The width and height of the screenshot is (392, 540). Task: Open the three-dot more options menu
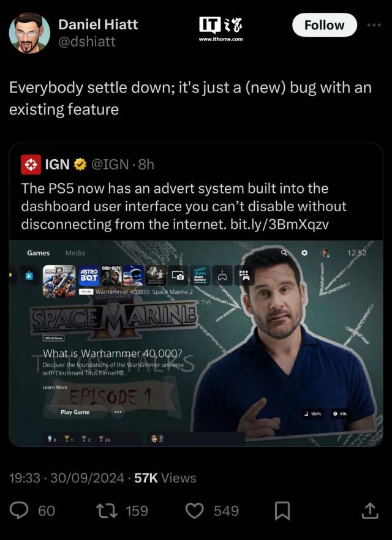click(374, 24)
